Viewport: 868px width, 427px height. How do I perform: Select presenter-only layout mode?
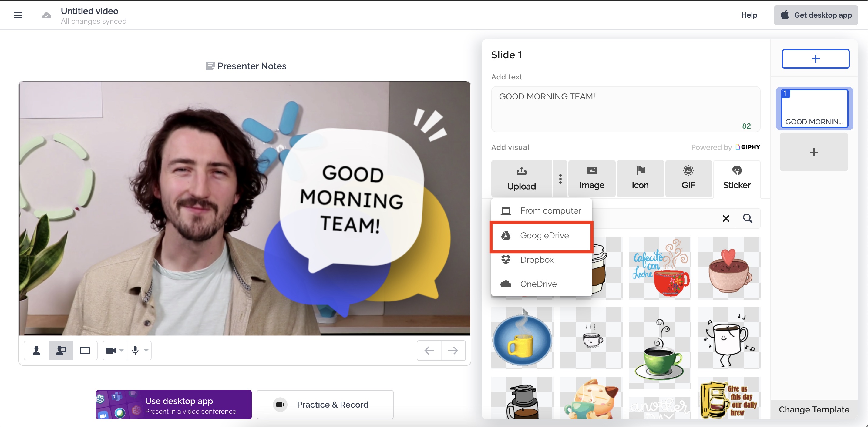[36, 351]
